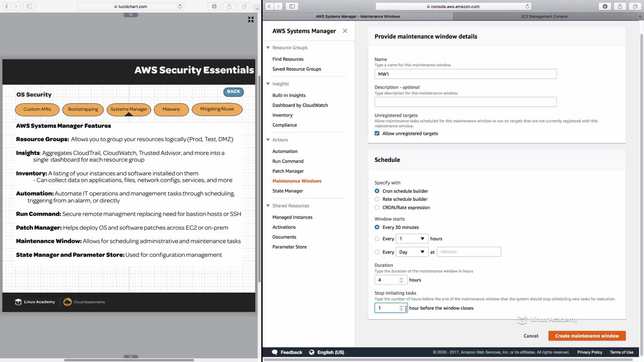644x362 pixels.
Task: Show sidebar in the lucidchart Safari window
Action: click(29, 7)
